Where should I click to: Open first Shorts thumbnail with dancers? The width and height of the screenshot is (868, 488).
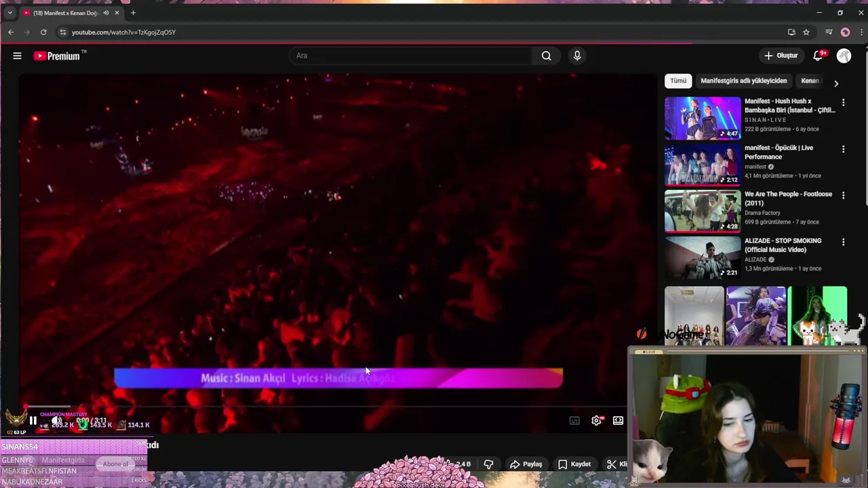click(x=694, y=317)
